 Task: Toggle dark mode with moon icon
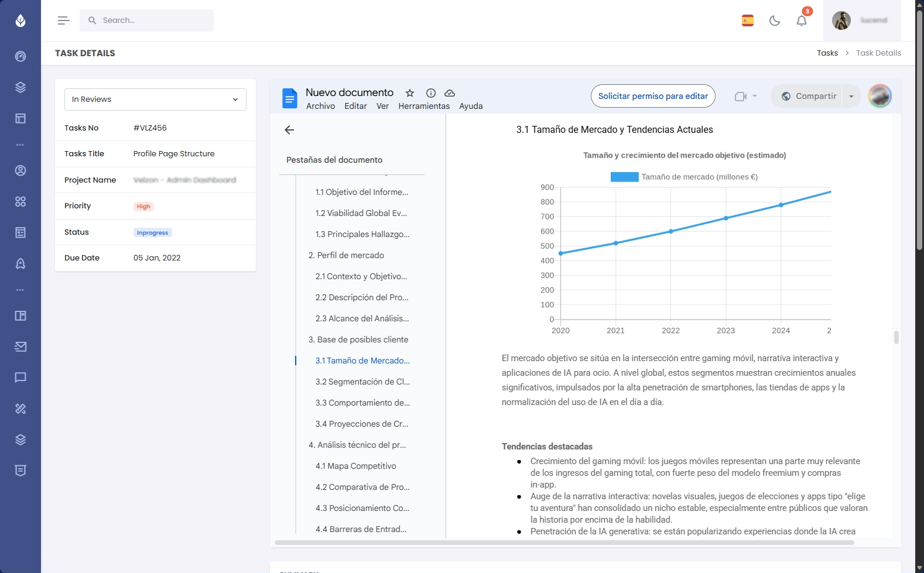point(775,20)
